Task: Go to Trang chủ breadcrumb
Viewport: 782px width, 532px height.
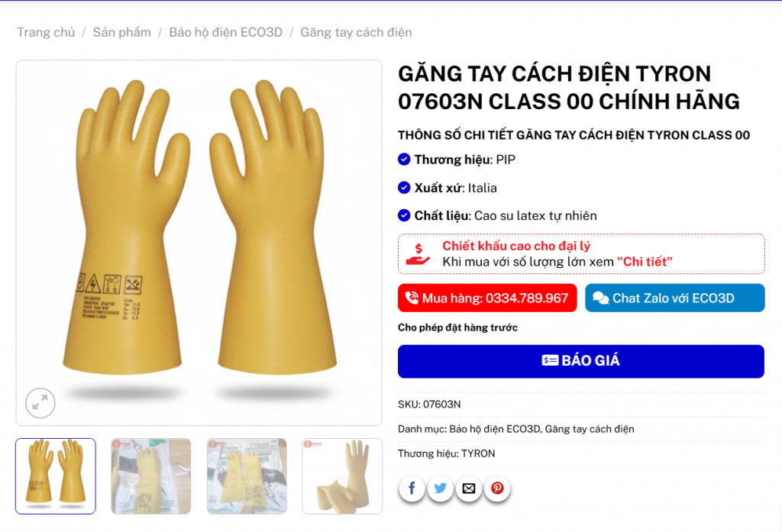Action: tap(46, 32)
